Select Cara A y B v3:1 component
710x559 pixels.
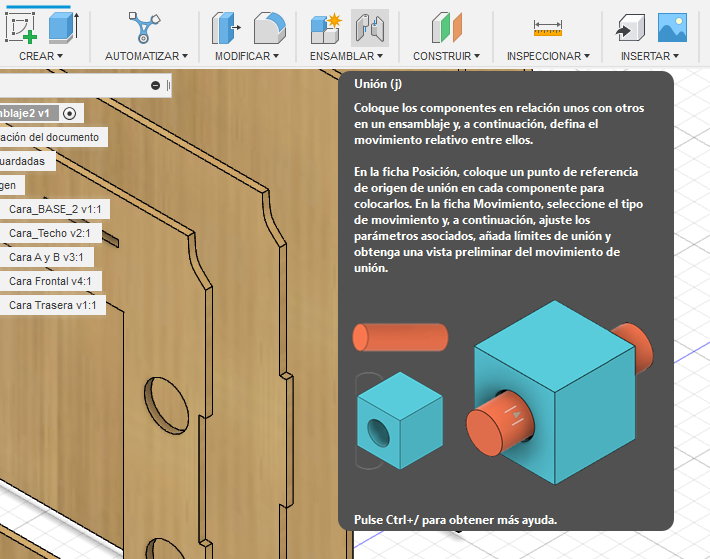(47, 257)
